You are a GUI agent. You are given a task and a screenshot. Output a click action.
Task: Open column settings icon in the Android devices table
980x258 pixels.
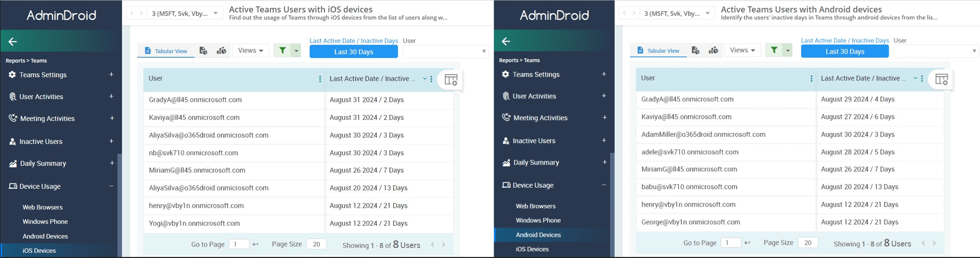pos(941,79)
